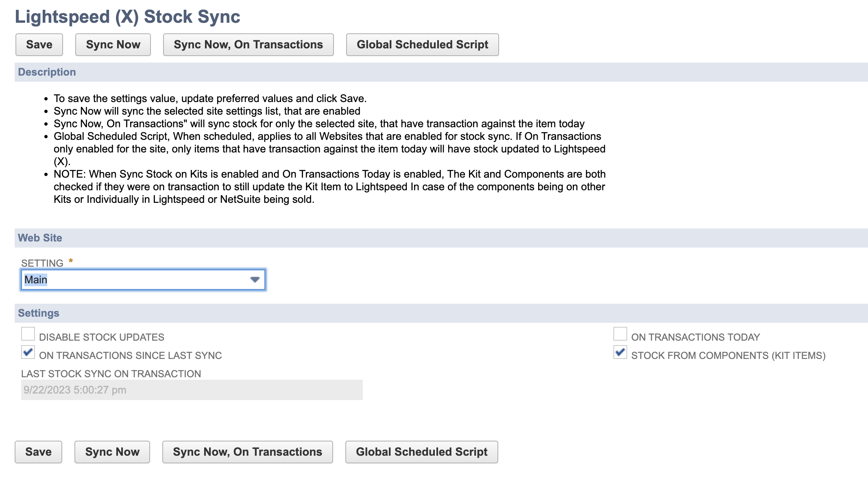The width and height of the screenshot is (868, 487).
Task: Click bottom Sync Now, On Transactions button
Action: pyautogui.click(x=247, y=452)
